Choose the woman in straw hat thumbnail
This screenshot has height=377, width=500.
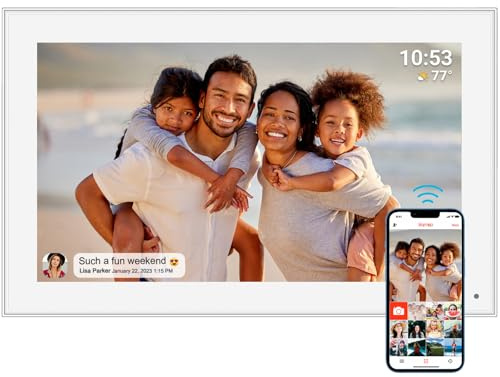[399, 329]
